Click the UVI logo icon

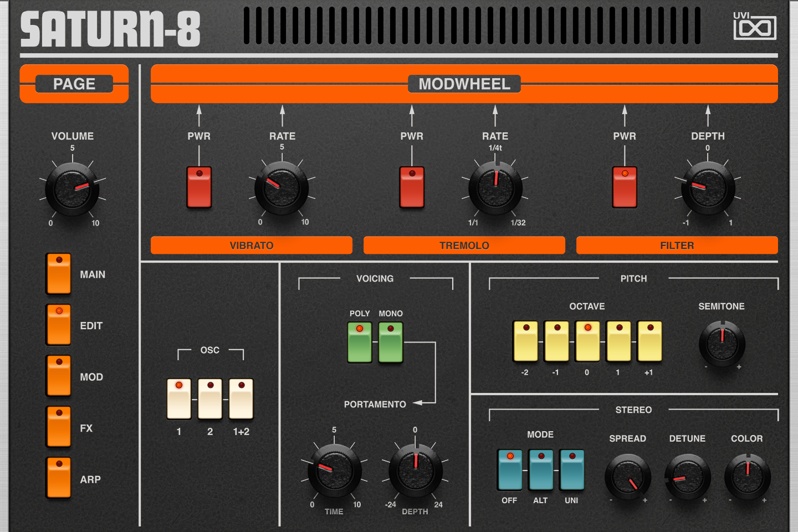pos(755,26)
